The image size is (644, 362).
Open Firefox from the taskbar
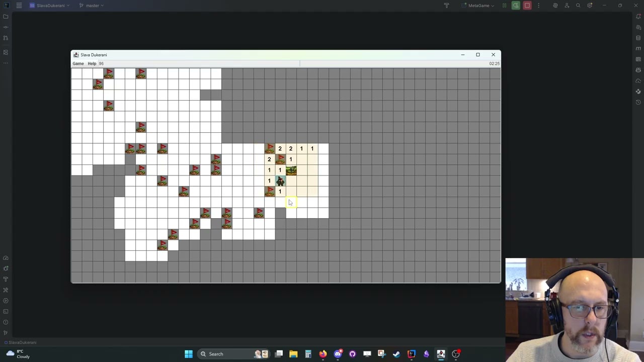coord(323,354)
